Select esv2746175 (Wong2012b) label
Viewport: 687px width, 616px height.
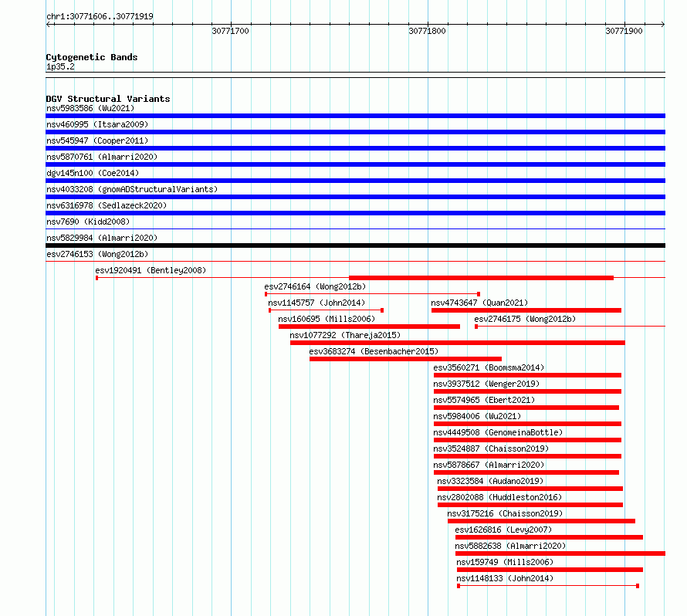tap(525, 319)
